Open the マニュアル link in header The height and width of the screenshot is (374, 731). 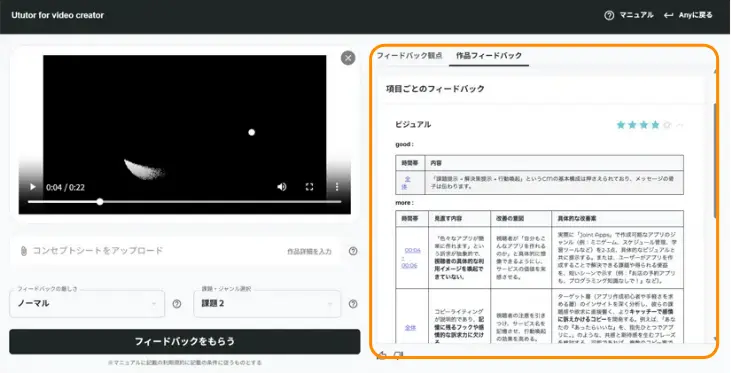click(636, 15)
